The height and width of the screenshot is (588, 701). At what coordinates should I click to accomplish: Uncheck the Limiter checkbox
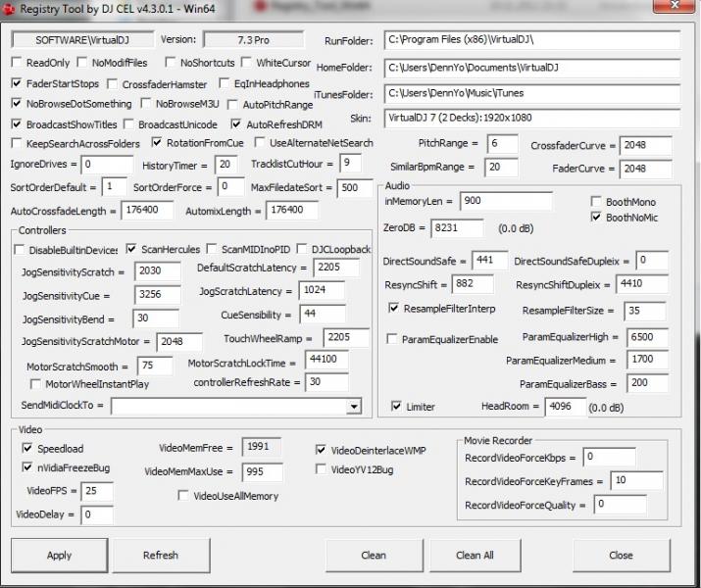pos(396,406)
